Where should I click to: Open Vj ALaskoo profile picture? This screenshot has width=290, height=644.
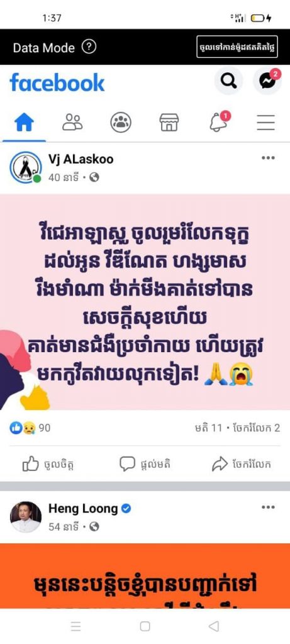click(25, 167)
